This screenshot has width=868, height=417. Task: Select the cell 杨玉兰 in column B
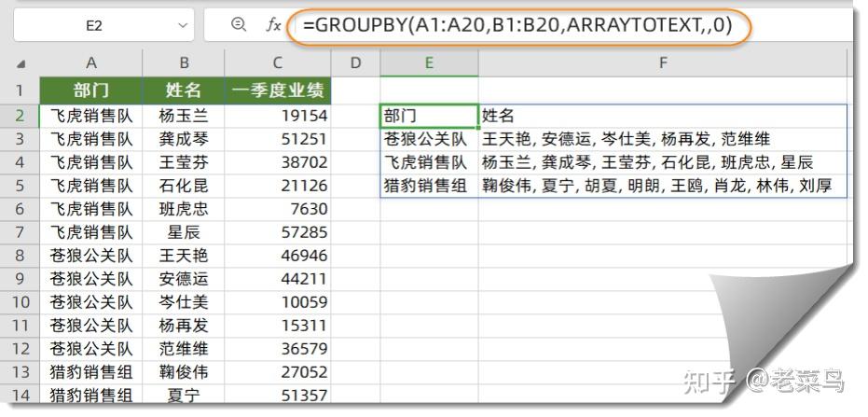click(x=184, y=116)
